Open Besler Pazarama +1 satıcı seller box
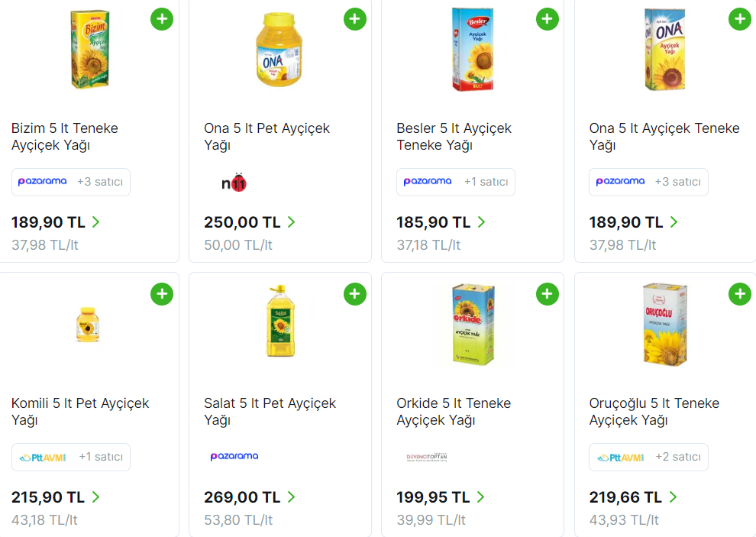756x537 pixels. point(456,182)
